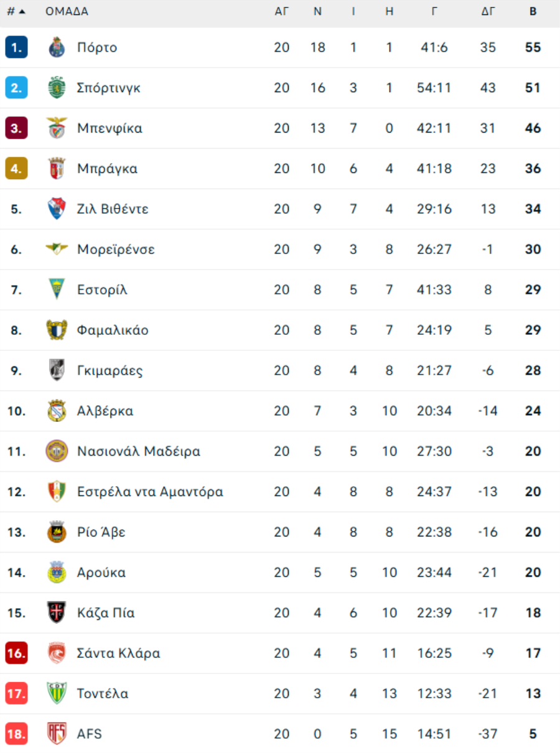
Task: Click the blue position 1 badge
Action: click(x=16, y=47)
